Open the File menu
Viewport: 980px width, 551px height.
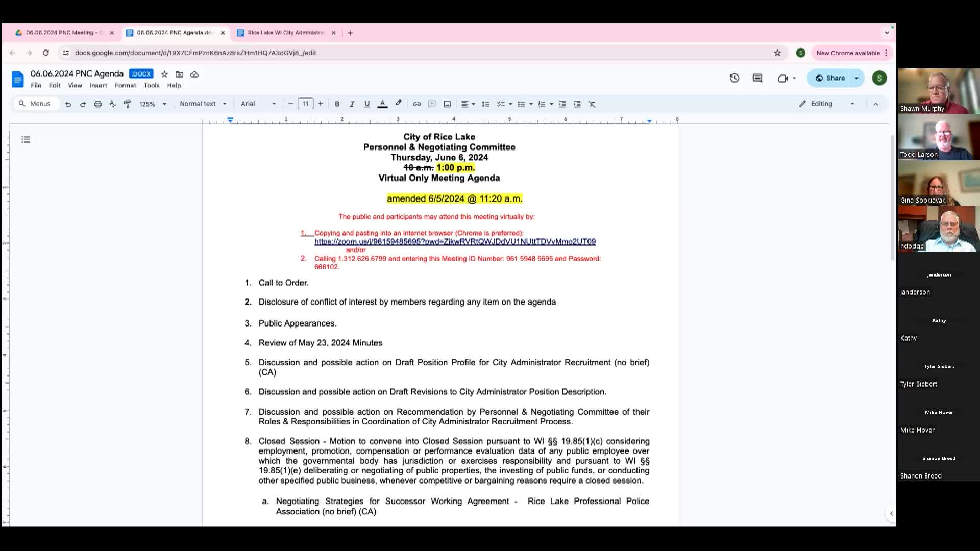[x=36, y=85]
